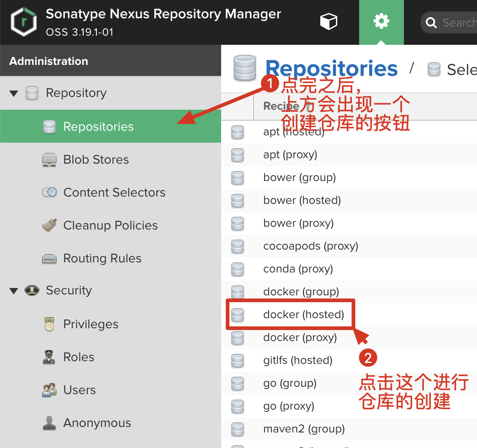Open Roles
The height and width of the screenshot is (448, 477).
tap(79, 357)
